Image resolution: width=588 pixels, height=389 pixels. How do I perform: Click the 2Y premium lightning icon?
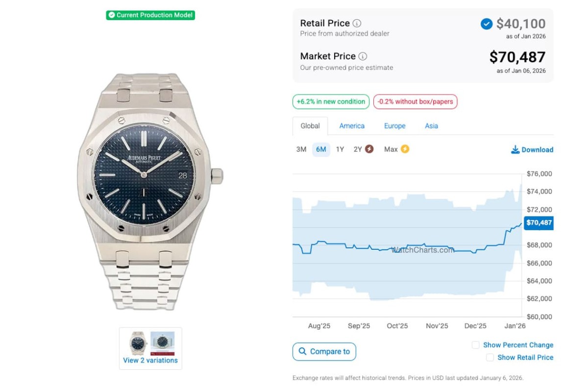(369, 149)
